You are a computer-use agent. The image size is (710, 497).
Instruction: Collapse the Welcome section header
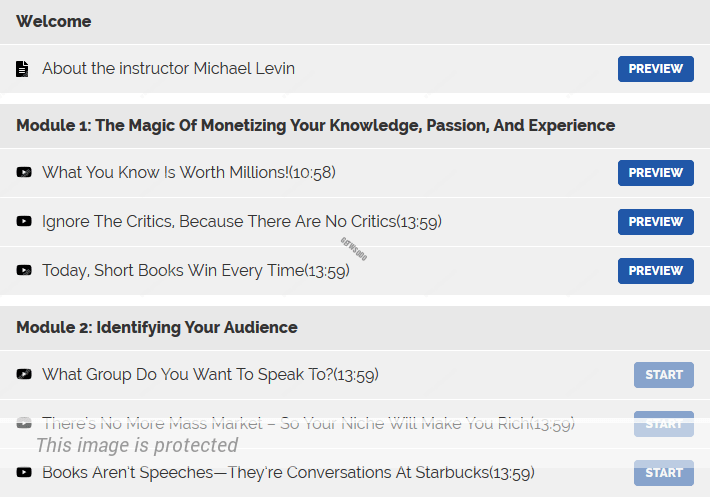point(54,21)
